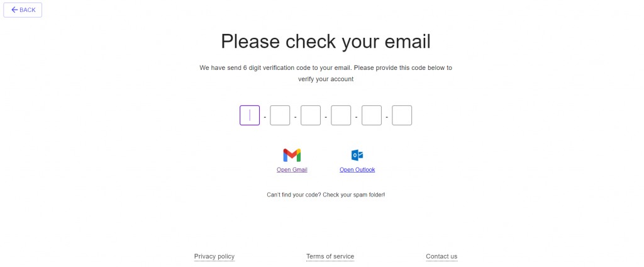
Task: Click the sixth verification code digit box
Action: [x=402, y=115]
